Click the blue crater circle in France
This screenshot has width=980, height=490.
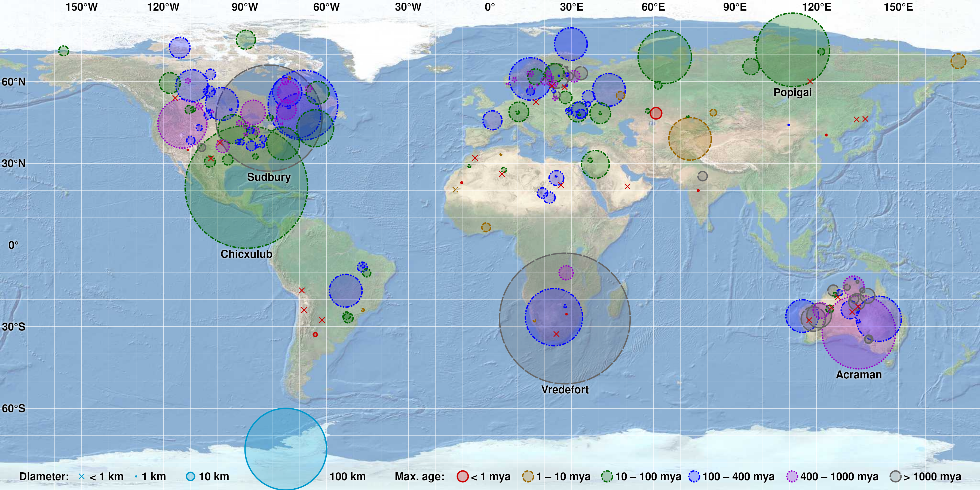[x=492, y=120]
